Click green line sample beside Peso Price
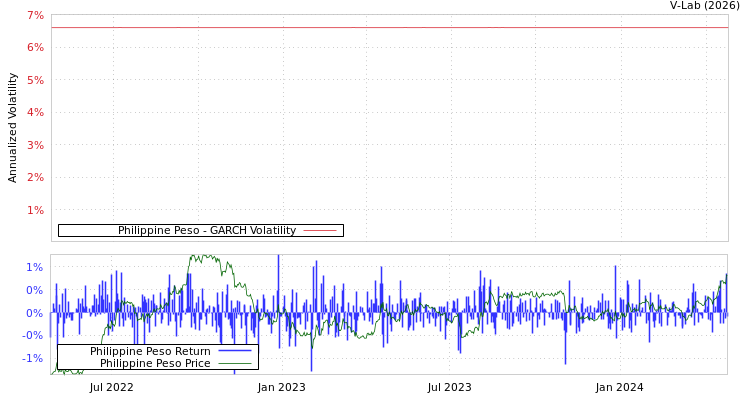750x400 pixels. (234, 363)
